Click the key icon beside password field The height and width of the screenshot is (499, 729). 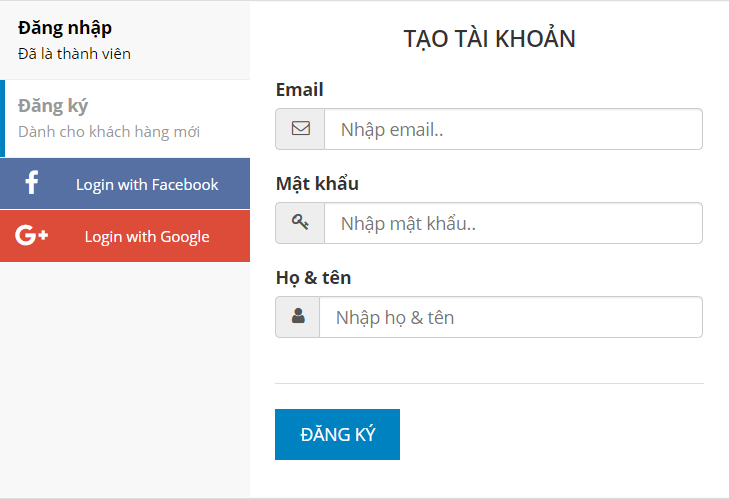point(300,222)
